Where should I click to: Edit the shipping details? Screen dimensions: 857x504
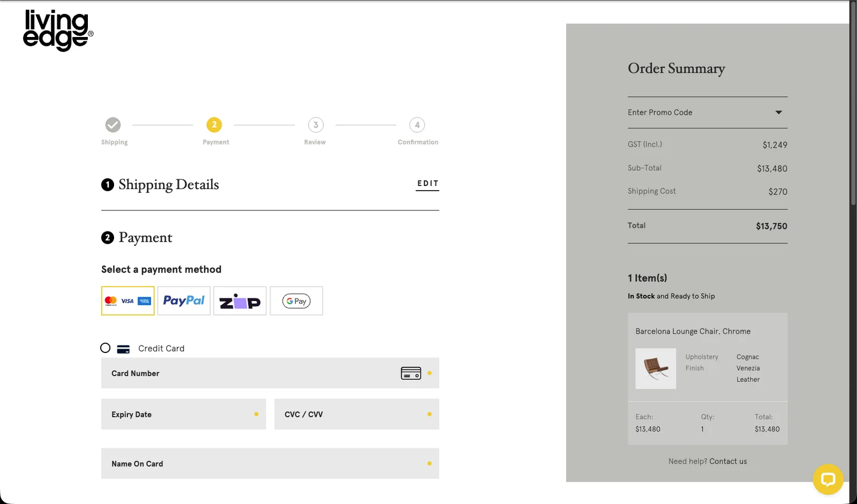(x=427, y=184)
